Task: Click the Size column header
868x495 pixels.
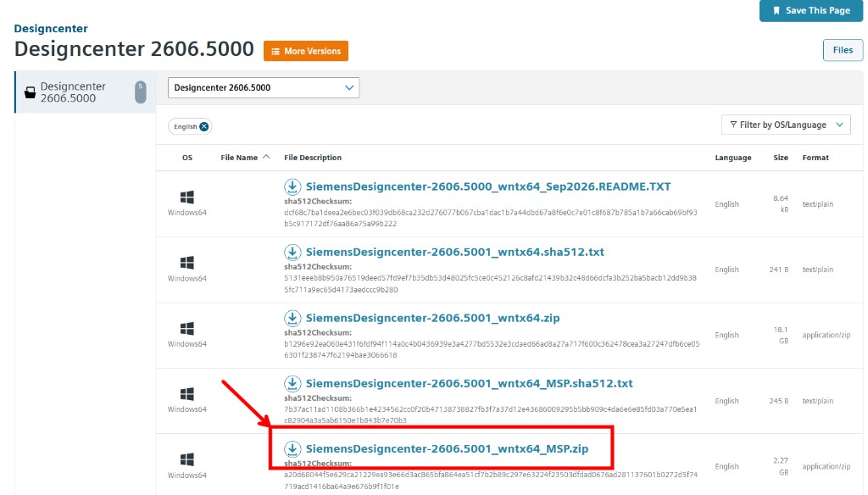Action: [x=781, y=158]
